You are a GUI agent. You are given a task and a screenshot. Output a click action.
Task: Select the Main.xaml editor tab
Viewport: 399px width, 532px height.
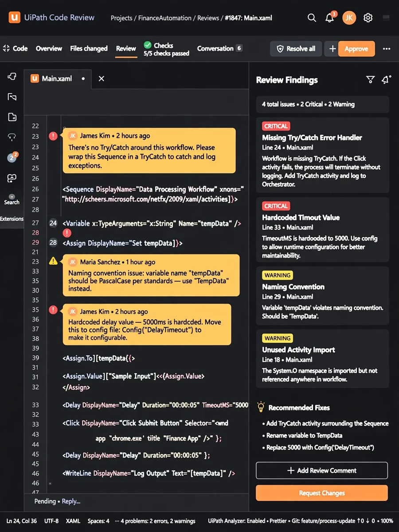58,78
